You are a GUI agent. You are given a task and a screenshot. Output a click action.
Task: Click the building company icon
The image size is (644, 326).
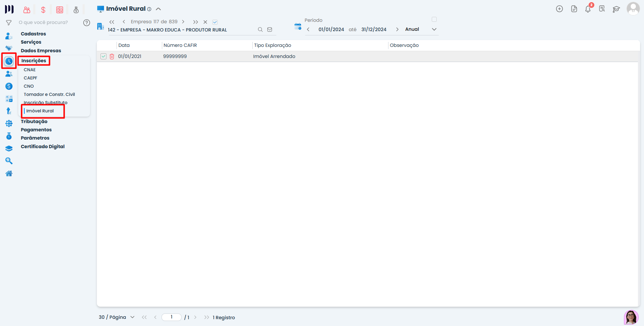pyautogui.click(x=100, y=26)
